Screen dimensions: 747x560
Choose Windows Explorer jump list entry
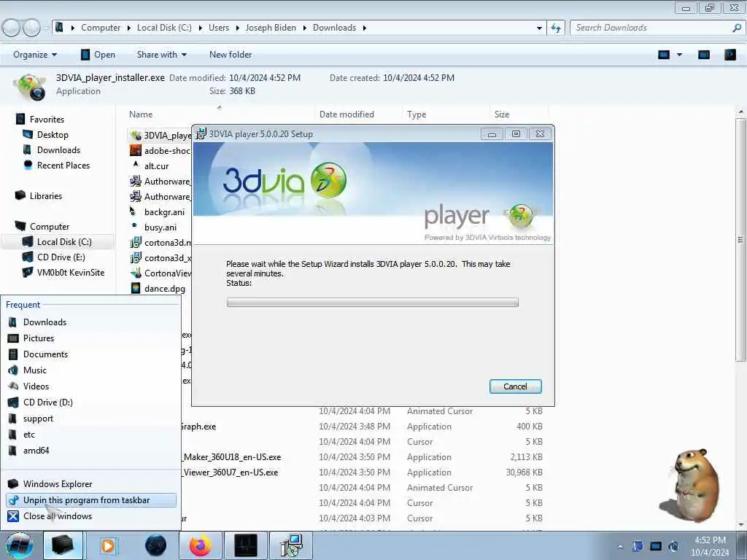(90, 484)
